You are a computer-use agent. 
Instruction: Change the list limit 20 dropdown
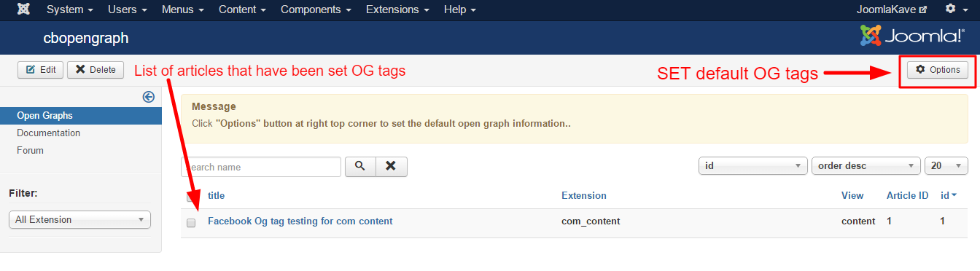pyautogui.click(x=946, y=166)
